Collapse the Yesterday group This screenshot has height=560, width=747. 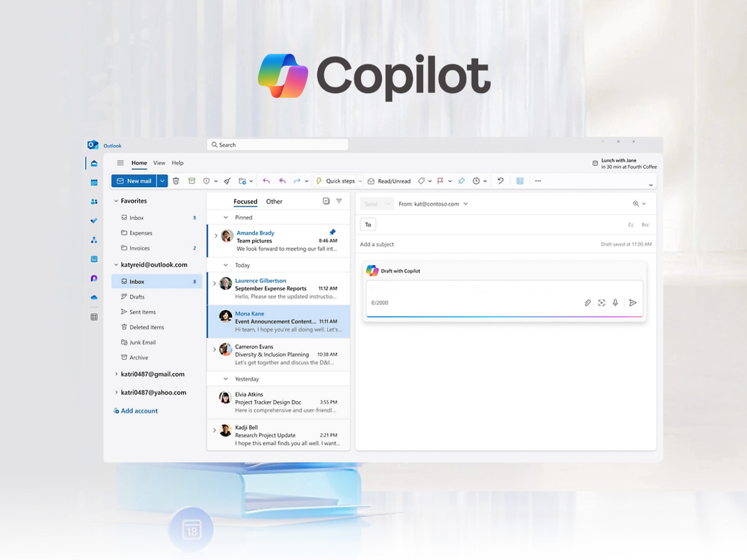pyautogui.click(x=225, y=379)
